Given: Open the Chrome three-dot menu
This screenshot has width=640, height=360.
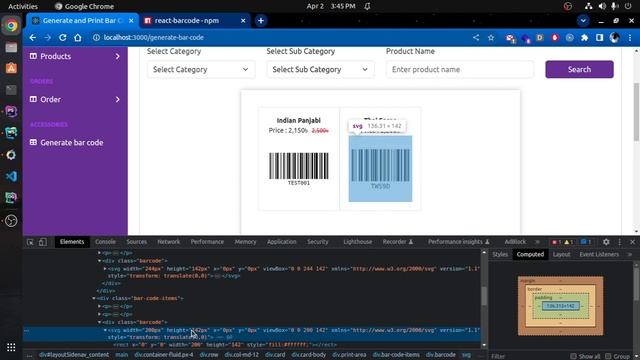Looking at the screenshot, I should click(630, 38).
